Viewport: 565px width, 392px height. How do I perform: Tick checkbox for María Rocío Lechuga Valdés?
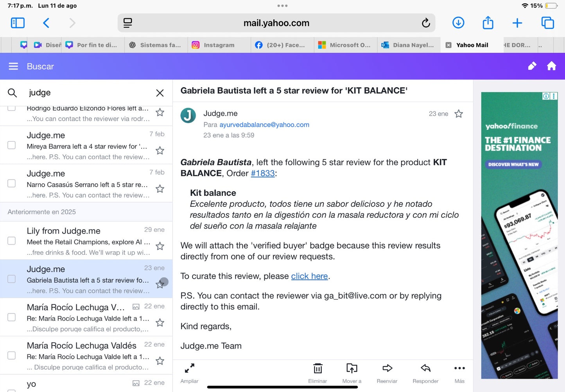(12, 355)
